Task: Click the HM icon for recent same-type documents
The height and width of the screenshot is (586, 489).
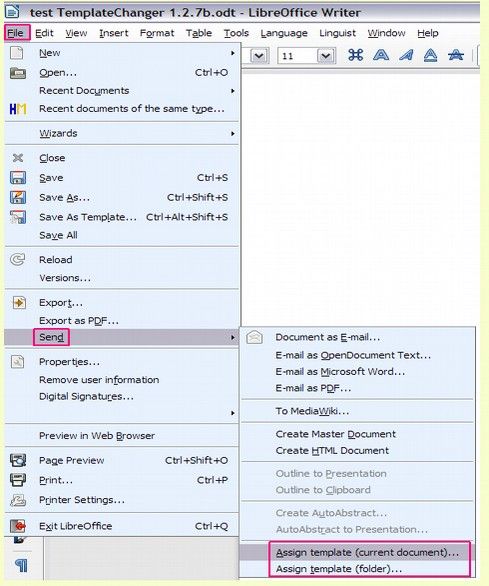Action: [x=18, y=109]
